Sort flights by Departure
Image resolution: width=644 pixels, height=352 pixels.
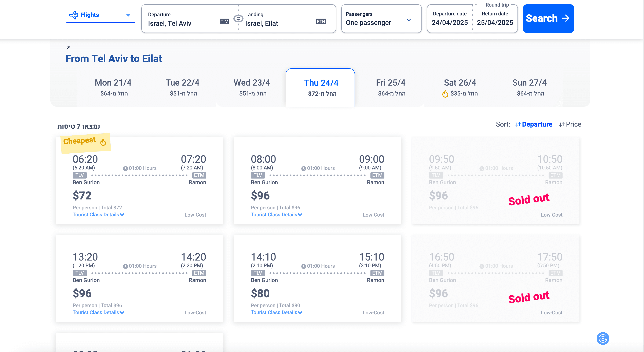[x=537, y=124]
